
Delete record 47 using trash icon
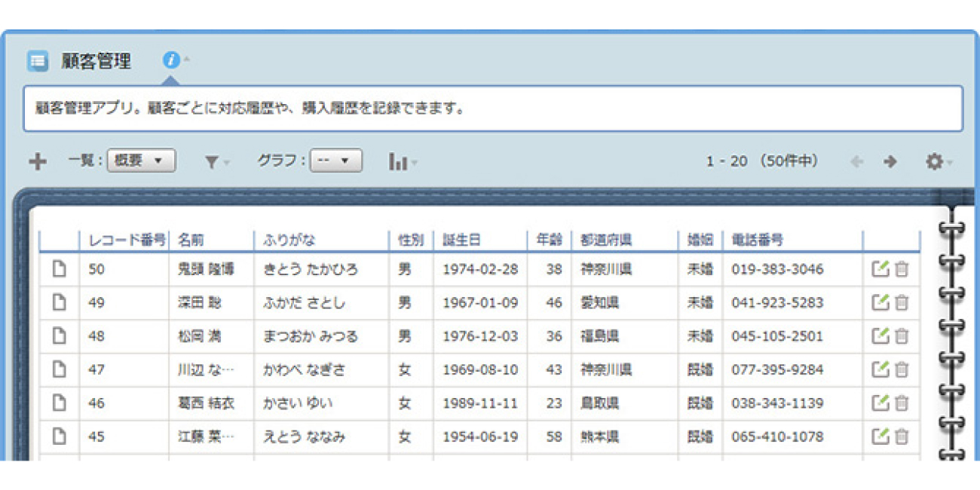(x=902, y=369)
